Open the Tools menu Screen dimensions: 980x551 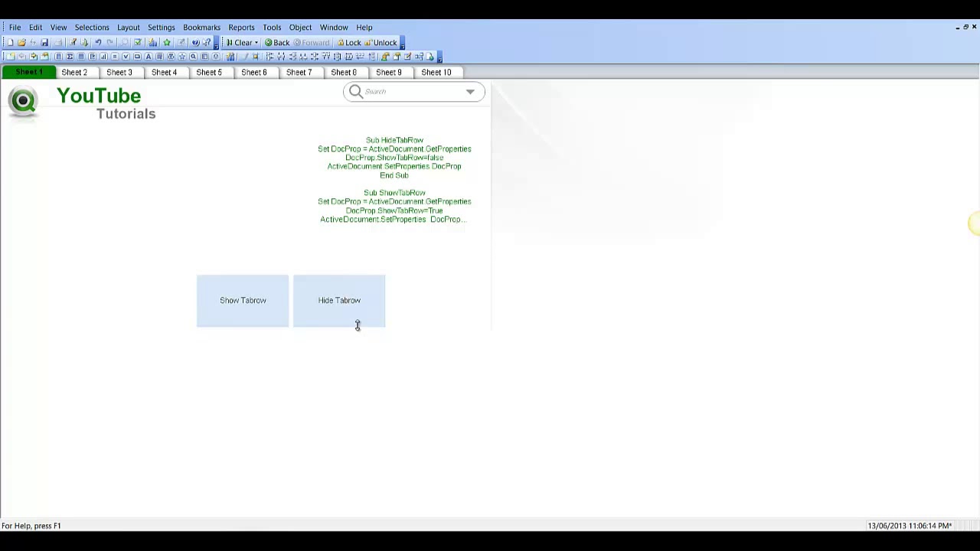coord(272,28)
